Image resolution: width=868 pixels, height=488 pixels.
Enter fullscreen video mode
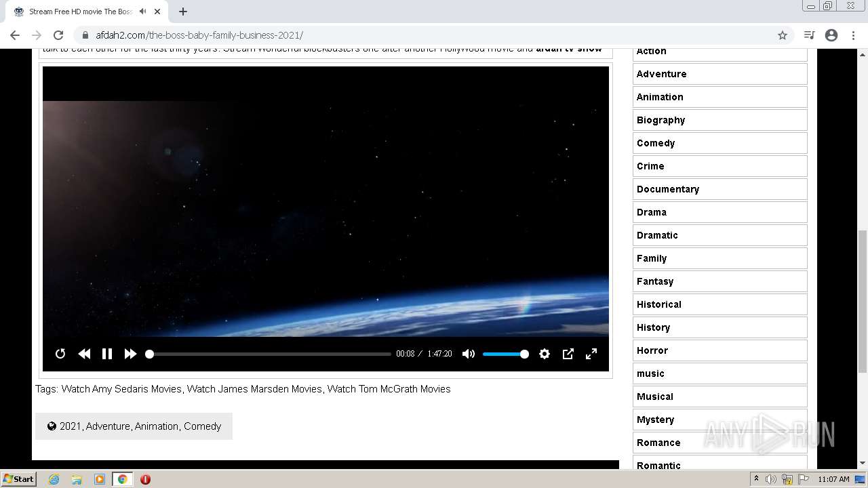591,354
